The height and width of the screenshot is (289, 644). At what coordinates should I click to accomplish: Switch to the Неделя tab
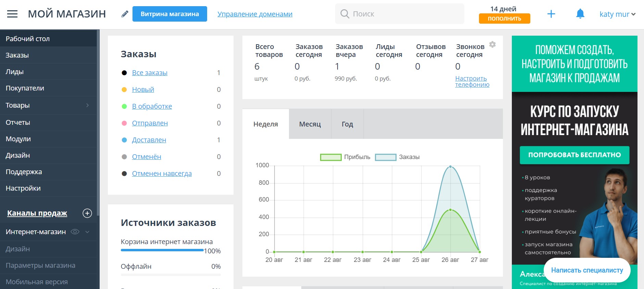click(266, 124)
